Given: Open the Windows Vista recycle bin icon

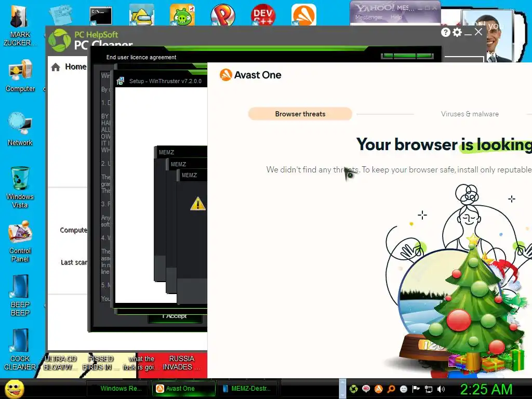Looking at the screenshot, I should tap(20, 187).
